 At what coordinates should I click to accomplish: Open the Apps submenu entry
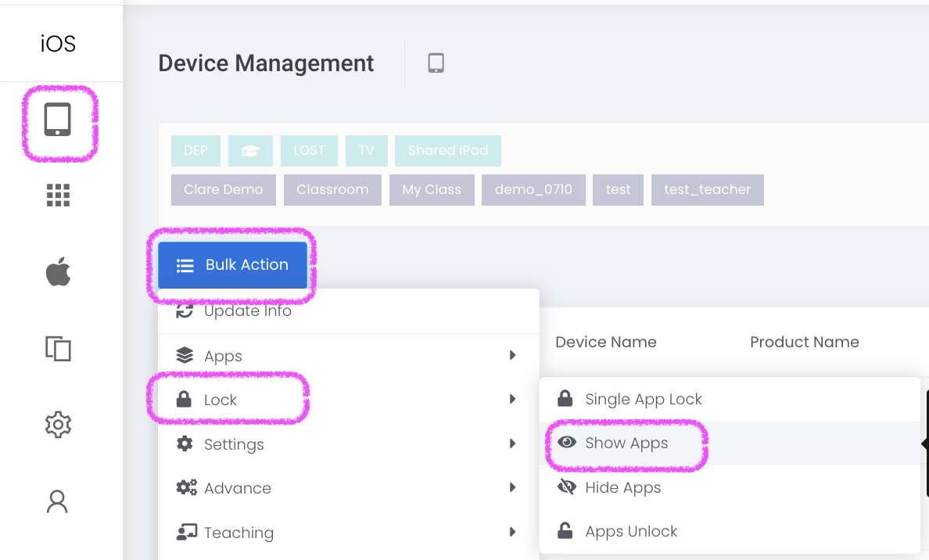click(349, 356)
